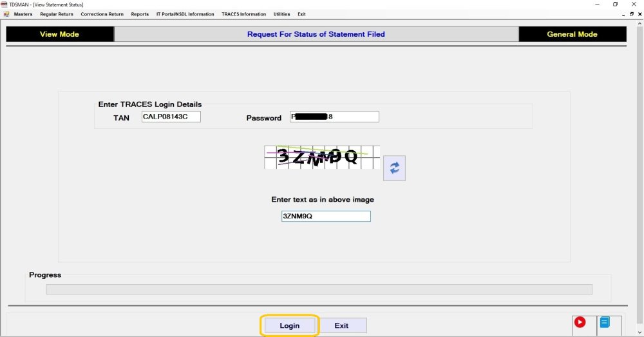
Task: Open IT Portal/NSDL Information menu
Action: click(185, 14)
